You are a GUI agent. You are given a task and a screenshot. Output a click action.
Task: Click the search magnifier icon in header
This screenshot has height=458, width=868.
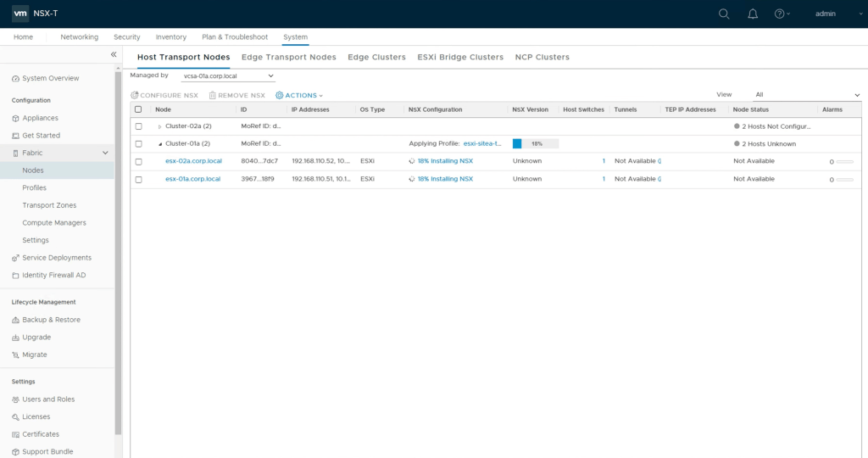723,14
